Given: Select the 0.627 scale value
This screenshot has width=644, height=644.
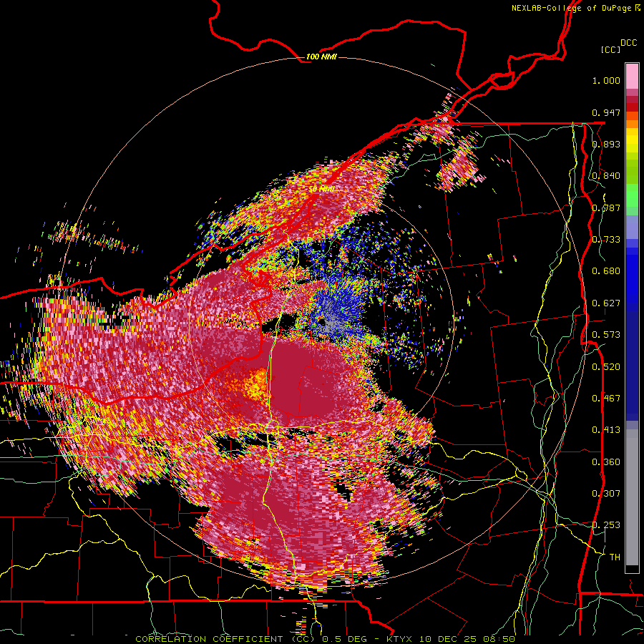Looking at the screenshot, I should click(606, 303).
